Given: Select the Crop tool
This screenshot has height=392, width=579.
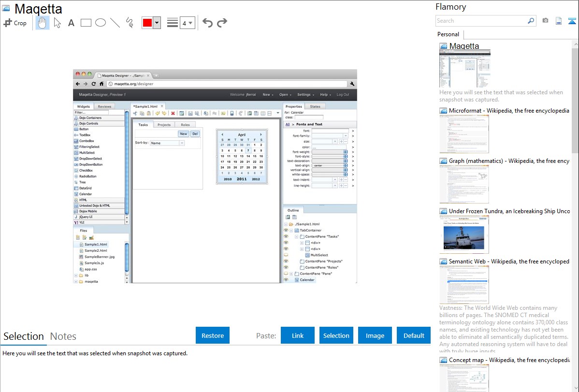Looking at the screenshot, I should (x=15, y=23).
